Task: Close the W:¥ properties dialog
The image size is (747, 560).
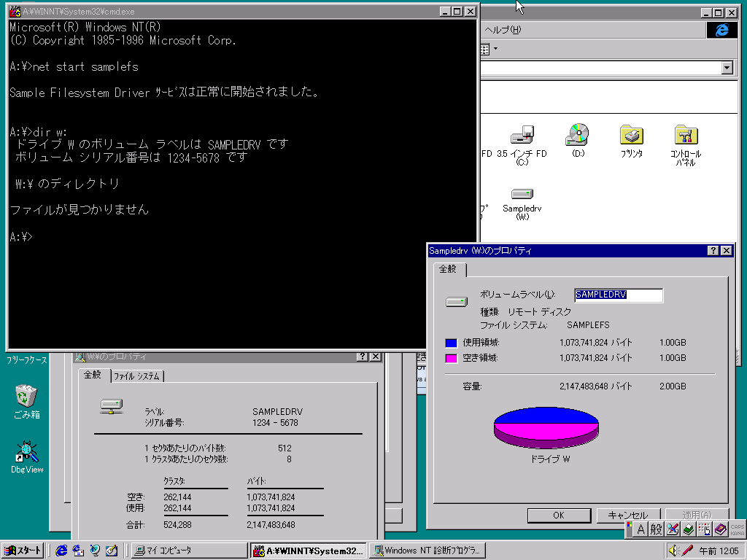Action: 376,356
